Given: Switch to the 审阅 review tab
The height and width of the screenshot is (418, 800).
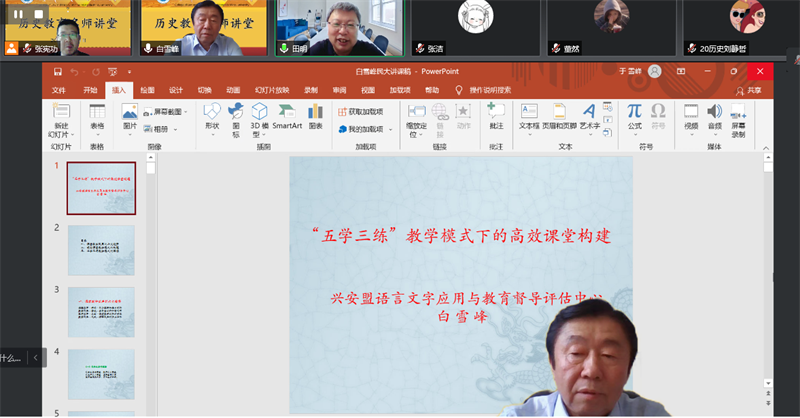Looking at the screenshot, I should tap(339, 90).
